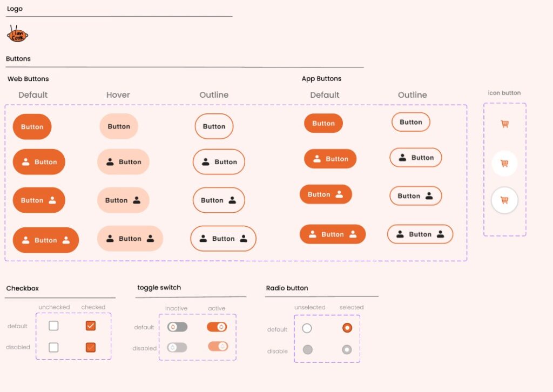Click the person icon on the outline web Button
Viewport: 553px width, 392px height.
pos(206,161)
